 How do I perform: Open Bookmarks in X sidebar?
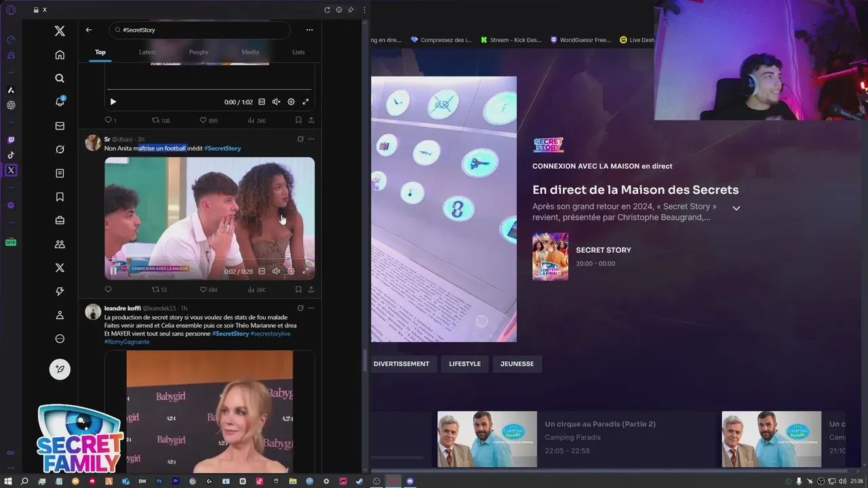click(x=60, y=197)
